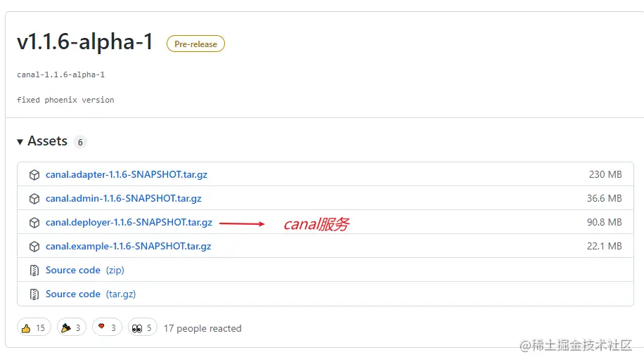The image size is (644, 364).
Task: Download canal.adapter-1.1.6-SNAPSHOT.tar.gz
Action: pos(127,174)
